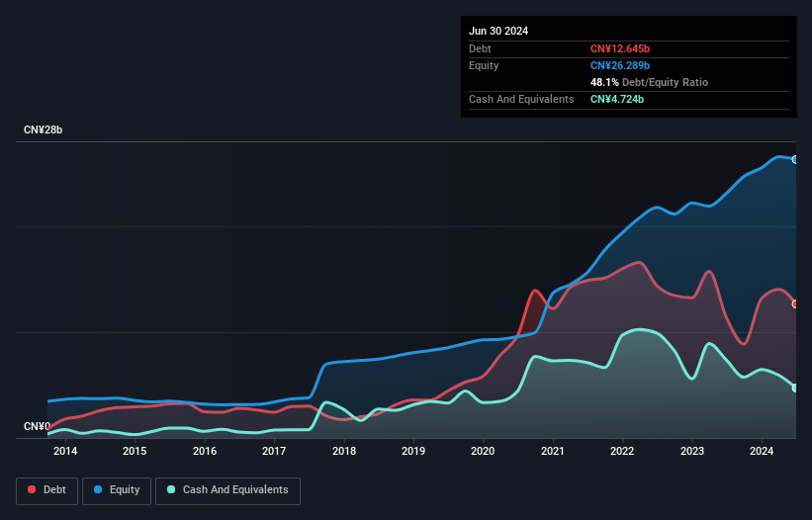Select the Equity endpoint marker for Jun 2024
Viewport: 812px width, 520px height.
click(795, 159)
